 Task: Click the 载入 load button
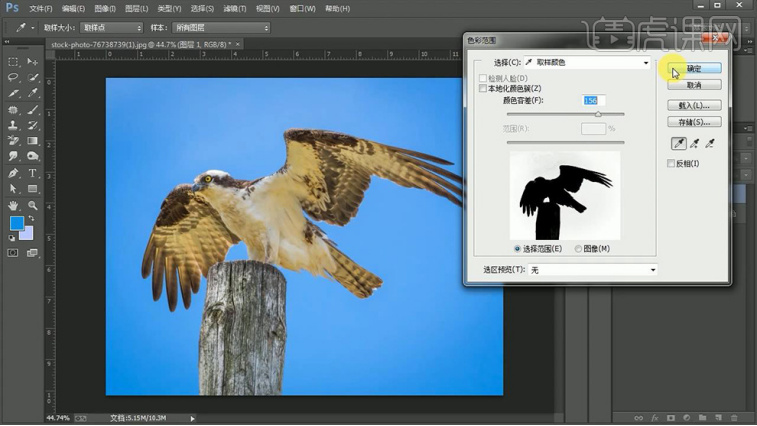(694, 105)
